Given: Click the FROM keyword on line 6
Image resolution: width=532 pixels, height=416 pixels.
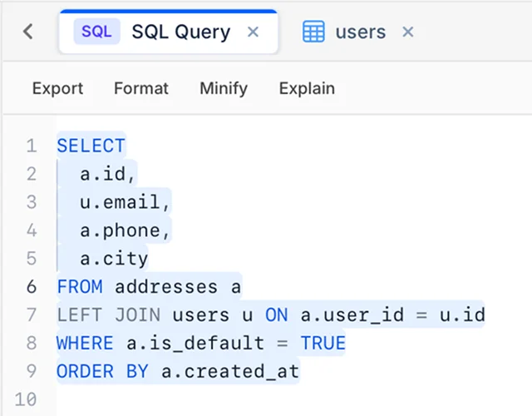Looking at the screenshot, I should 80,287.
